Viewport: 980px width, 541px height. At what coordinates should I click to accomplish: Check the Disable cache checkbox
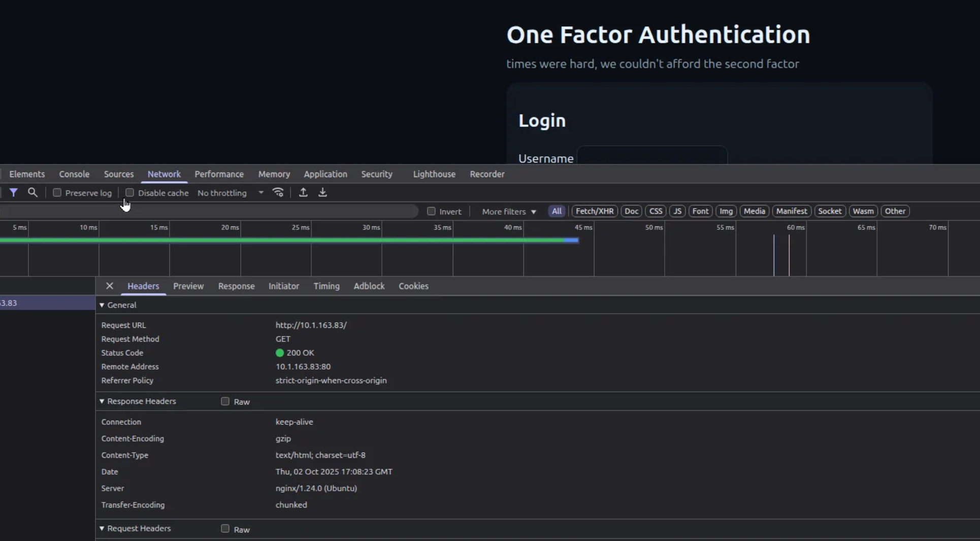tap(129, 193)
